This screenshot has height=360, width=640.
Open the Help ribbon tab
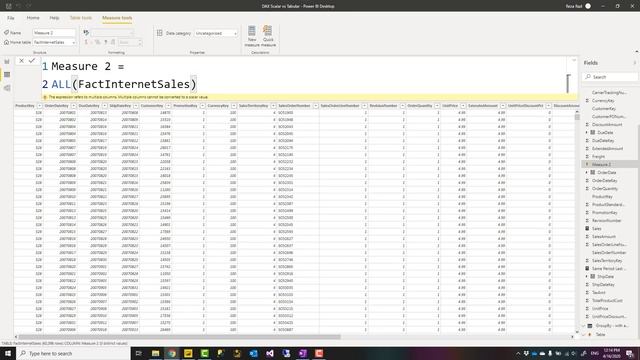tap(54, 18)
